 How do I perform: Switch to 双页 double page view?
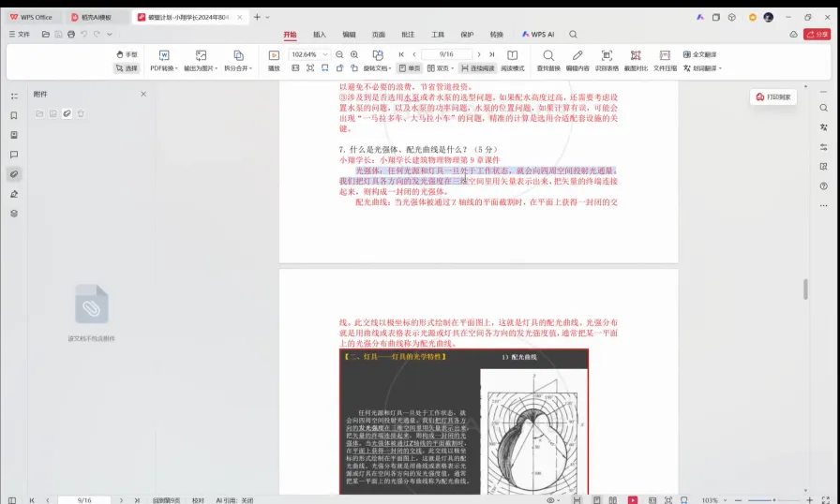pos(441,68)
